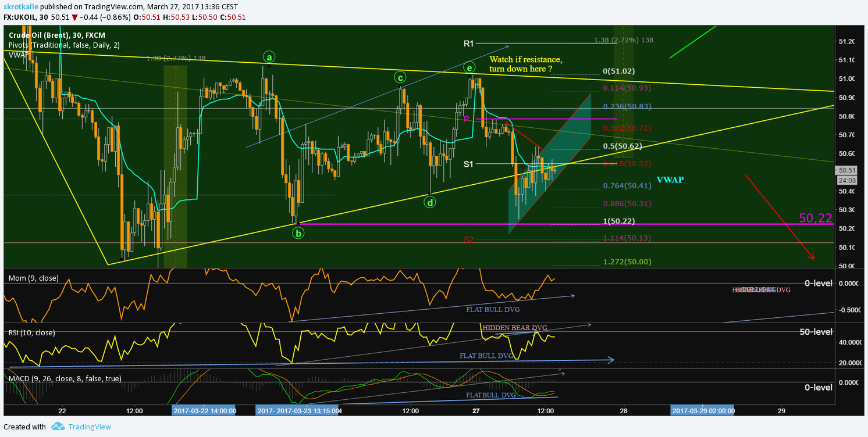Click the Fibonacci 0.236(50.83) label
Image resolution: width=868 pixels, height=437 pixels.
coord(627,106)
